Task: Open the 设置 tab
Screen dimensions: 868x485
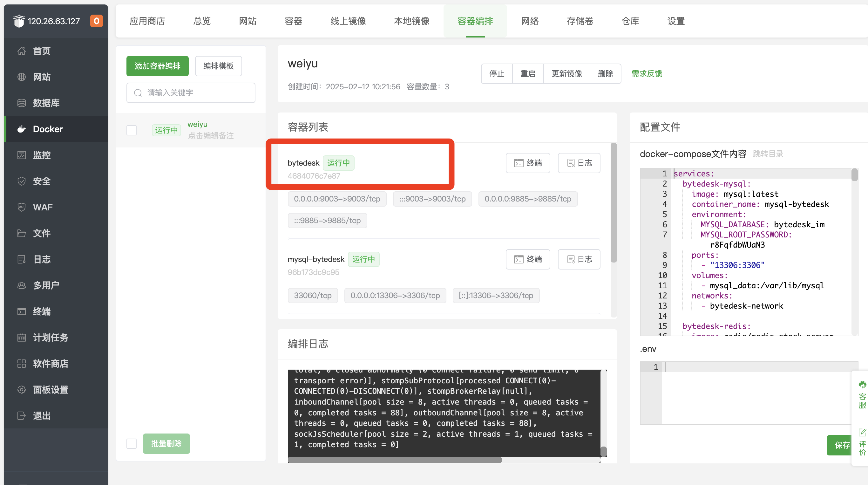Action: pos(676,21)
